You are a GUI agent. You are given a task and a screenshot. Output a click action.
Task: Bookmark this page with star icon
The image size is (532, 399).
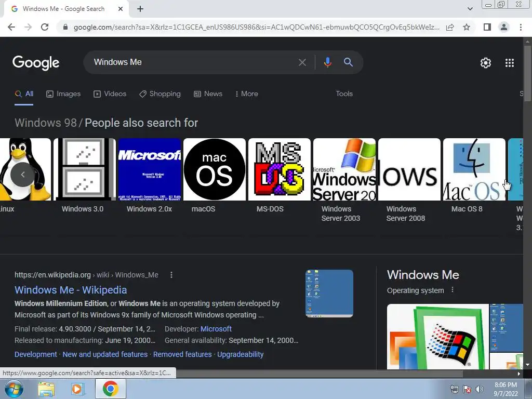pyautogui.click(x=467, y=27)
